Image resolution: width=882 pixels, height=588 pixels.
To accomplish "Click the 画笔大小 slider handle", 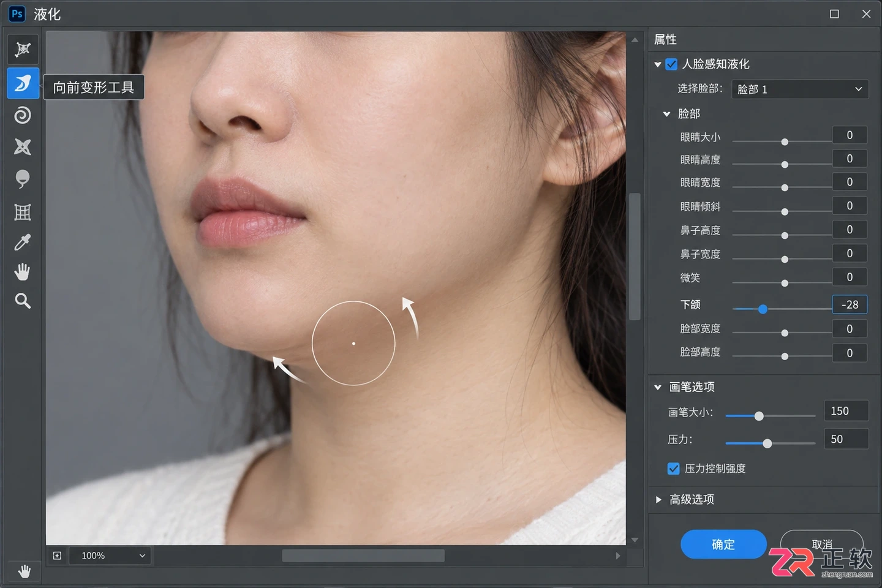I will point(759,417).
